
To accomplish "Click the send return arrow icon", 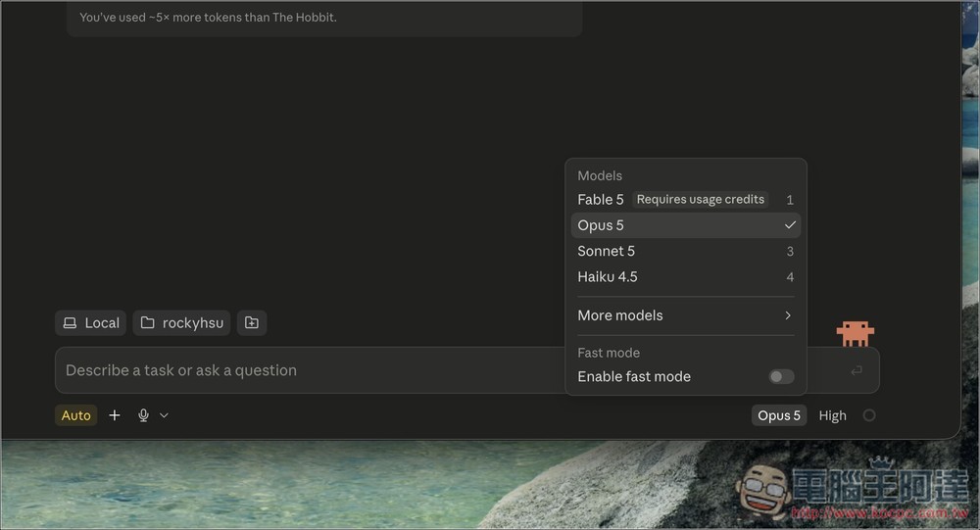I will point(857,370).
